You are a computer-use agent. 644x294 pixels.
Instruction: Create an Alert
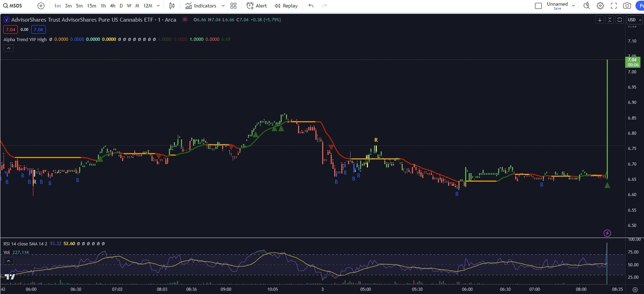click(x=257, y=6)
